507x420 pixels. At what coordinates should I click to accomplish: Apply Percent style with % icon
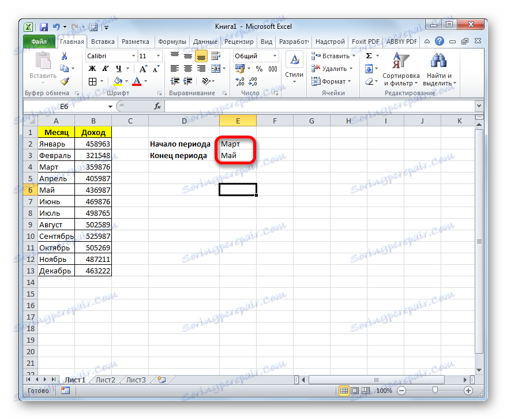click(x=259, y=69)
